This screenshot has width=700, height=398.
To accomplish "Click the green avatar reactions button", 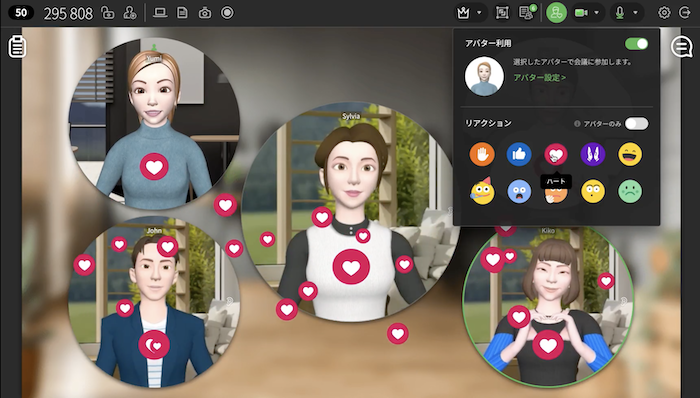I will click(x=556, y=13).
